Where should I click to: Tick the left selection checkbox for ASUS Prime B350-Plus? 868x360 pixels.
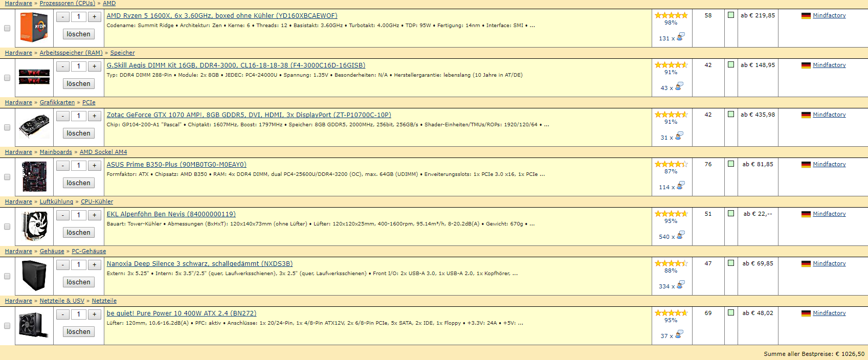[x=7, y=177]
